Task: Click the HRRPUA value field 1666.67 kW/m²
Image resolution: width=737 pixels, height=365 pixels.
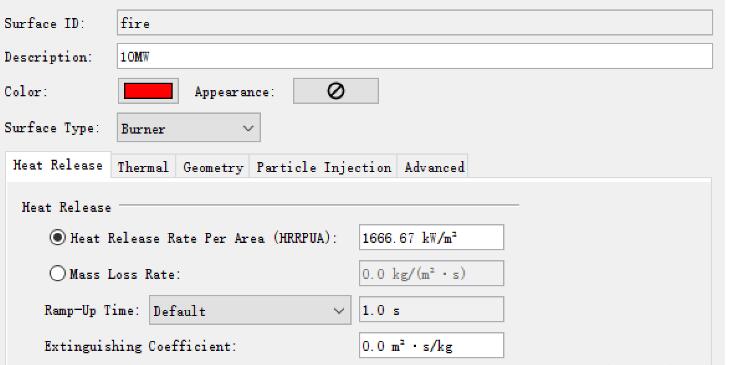Action: [431, 237]
